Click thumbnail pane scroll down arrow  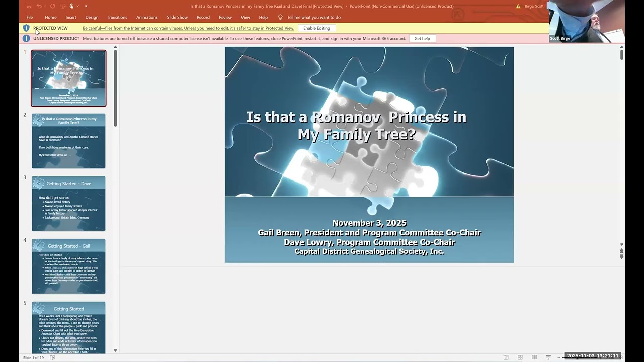(x=115, y=350)
